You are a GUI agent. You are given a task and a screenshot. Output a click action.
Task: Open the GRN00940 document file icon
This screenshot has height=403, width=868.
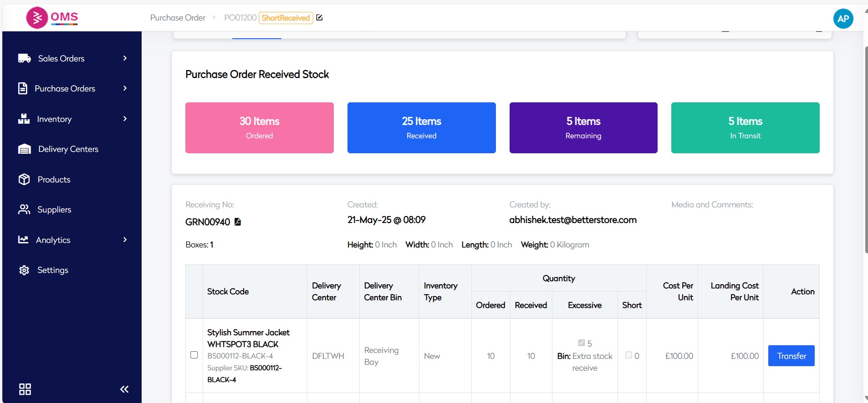point(238,222)
